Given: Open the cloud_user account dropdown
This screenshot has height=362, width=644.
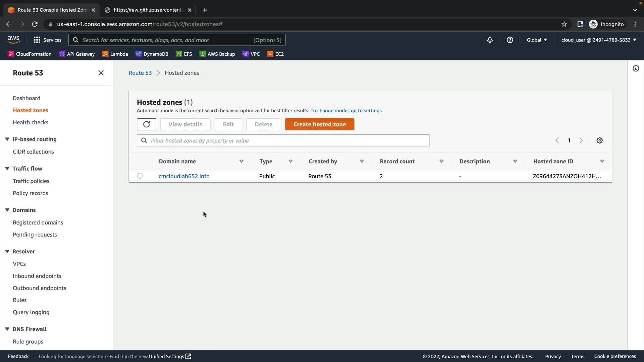Looking at the screenshot, I should tap(598, 40).
